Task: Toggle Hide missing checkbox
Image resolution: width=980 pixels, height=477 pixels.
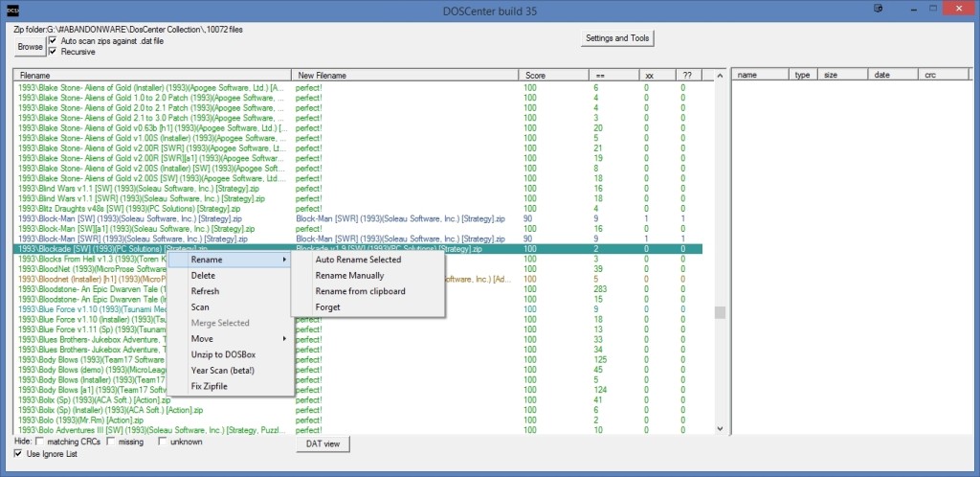Action: [111, 442]
